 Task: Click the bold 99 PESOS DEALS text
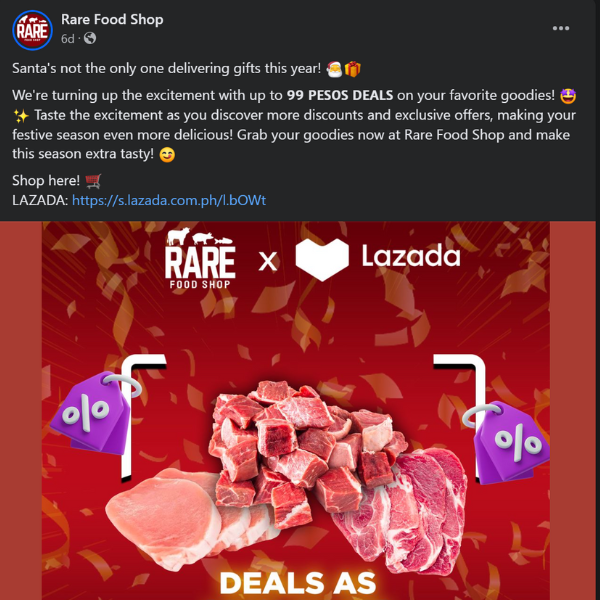point(340,95)
